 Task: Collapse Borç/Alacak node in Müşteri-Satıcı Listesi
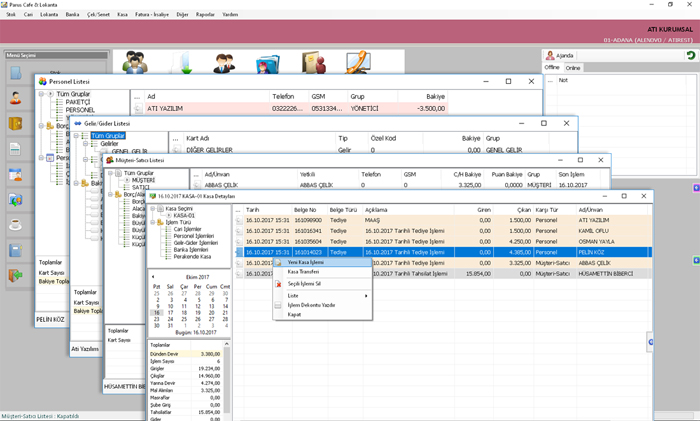pyautogui.click(x=110, y=194)
